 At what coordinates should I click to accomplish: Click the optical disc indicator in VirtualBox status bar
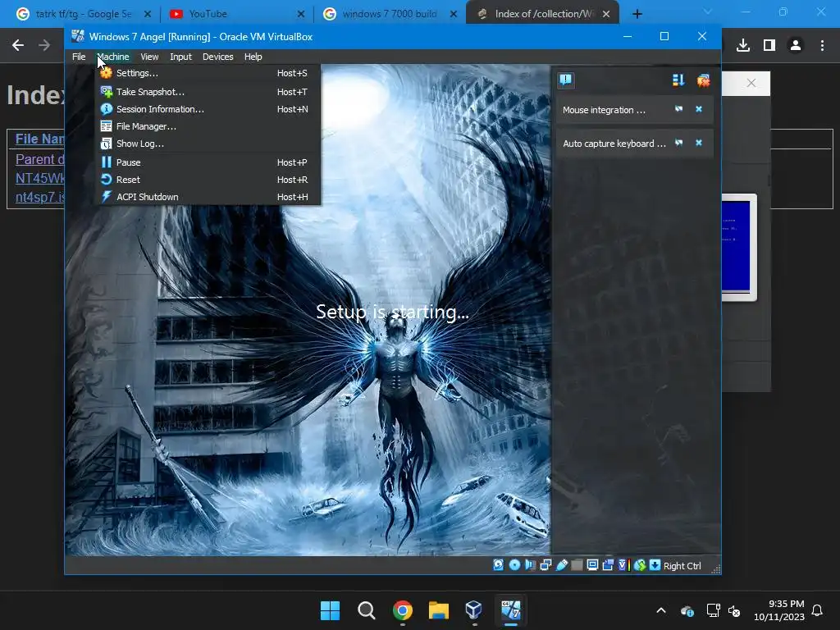pos(514,565)
